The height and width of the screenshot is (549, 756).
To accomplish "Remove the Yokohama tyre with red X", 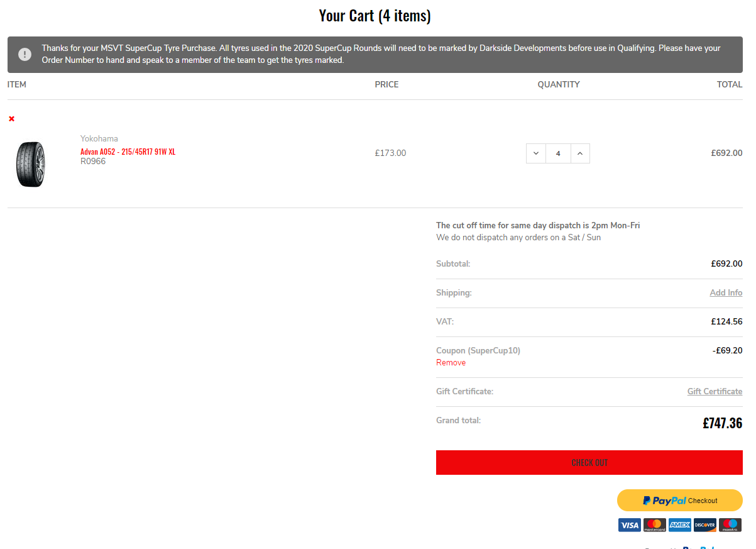I will coord(11,119).
